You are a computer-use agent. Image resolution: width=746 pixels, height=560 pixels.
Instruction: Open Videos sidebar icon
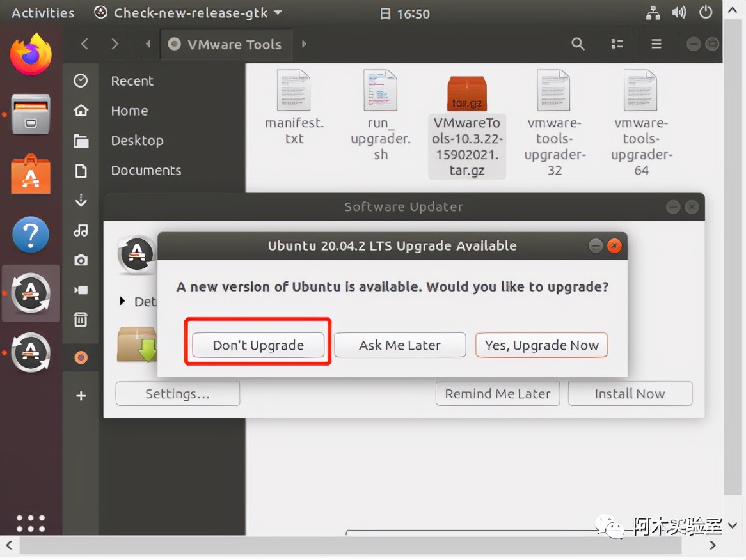pos(81,290)
